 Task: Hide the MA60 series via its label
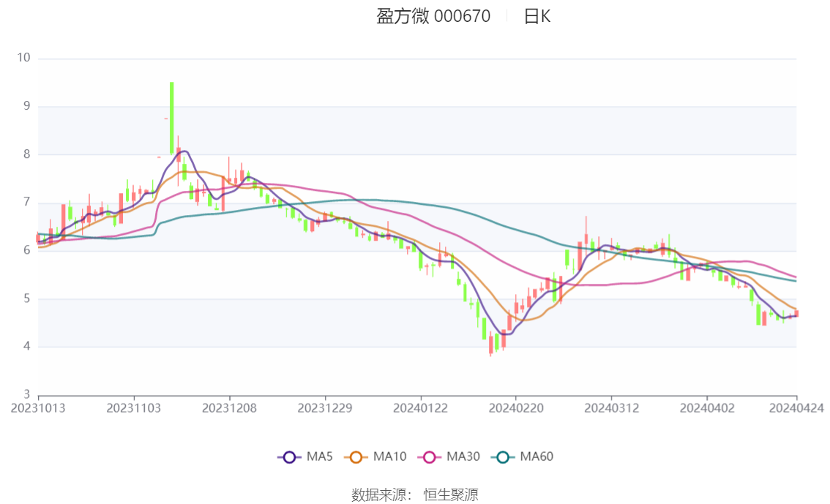click(x=536, y=456)
